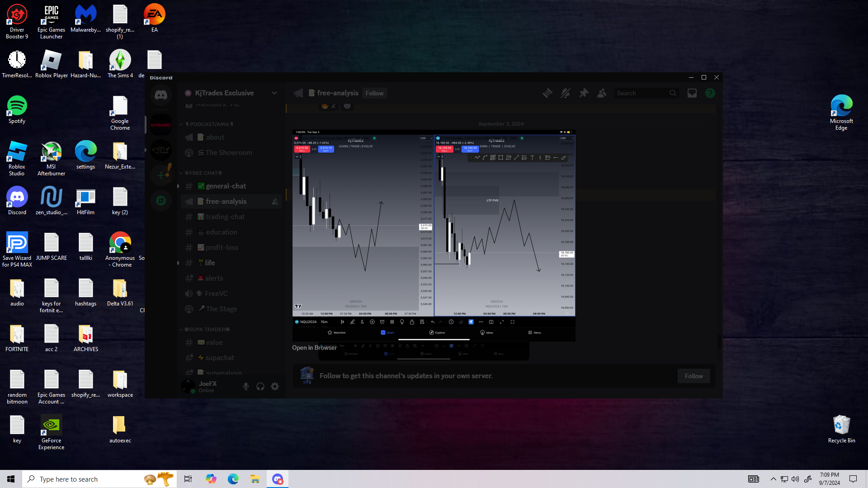Toggle headphone deafen button
The height and width of the screenshot is (488, 868).
260,386
